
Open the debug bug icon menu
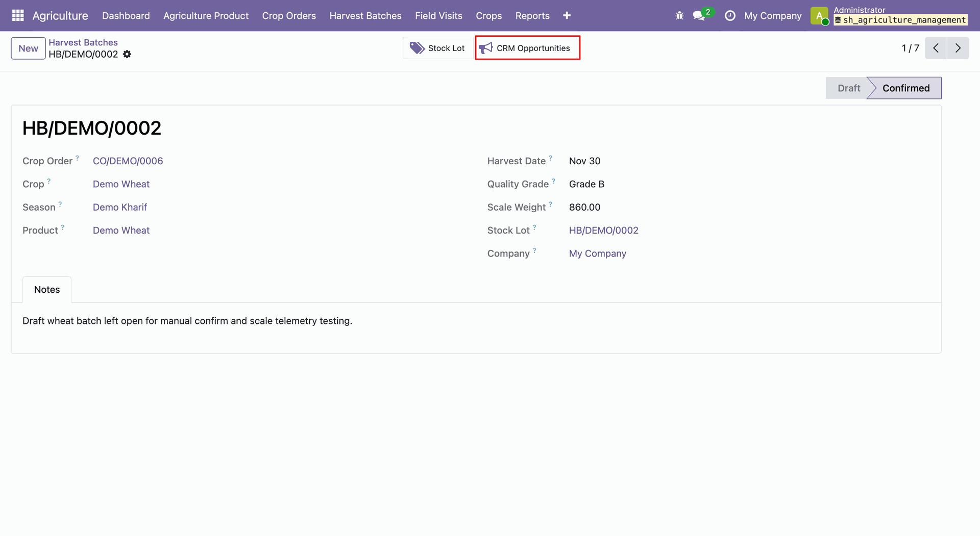tap(679, 16)
